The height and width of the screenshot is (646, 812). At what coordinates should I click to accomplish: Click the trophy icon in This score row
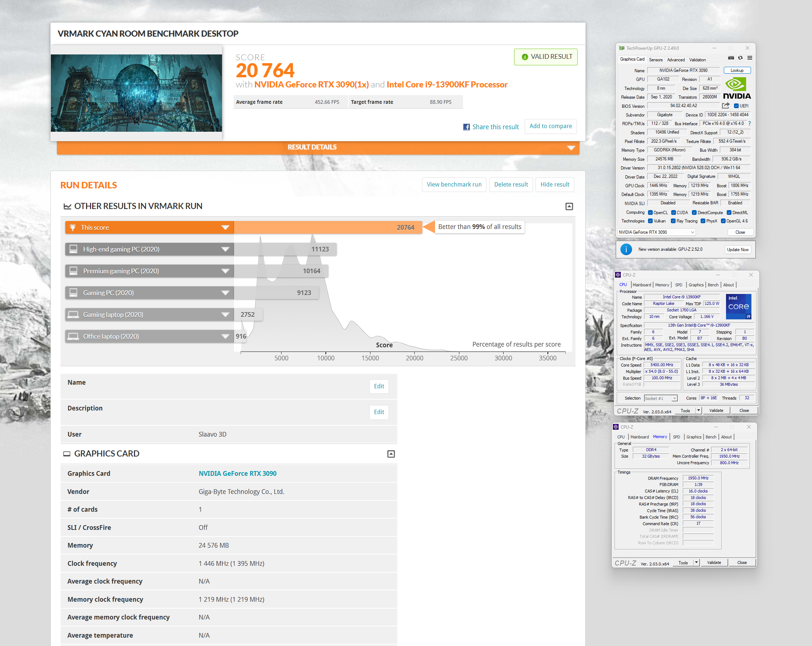coord(73,228)
